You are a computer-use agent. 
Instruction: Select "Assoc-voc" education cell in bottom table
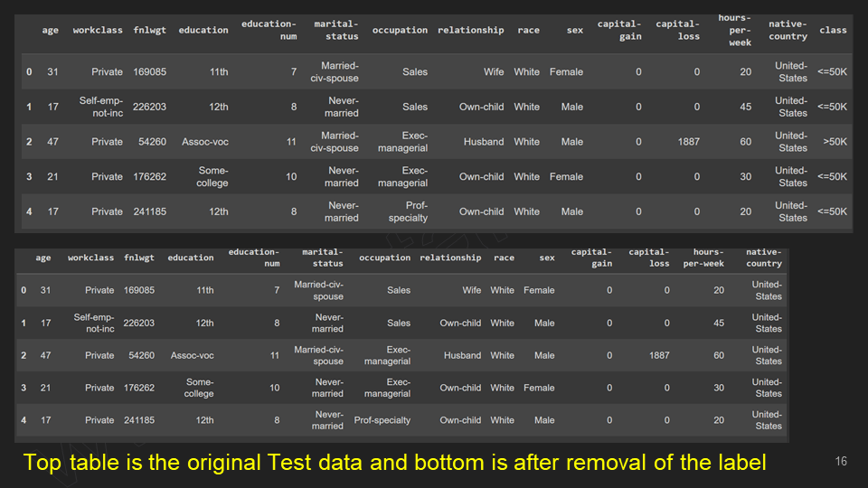tap(192, 355)
